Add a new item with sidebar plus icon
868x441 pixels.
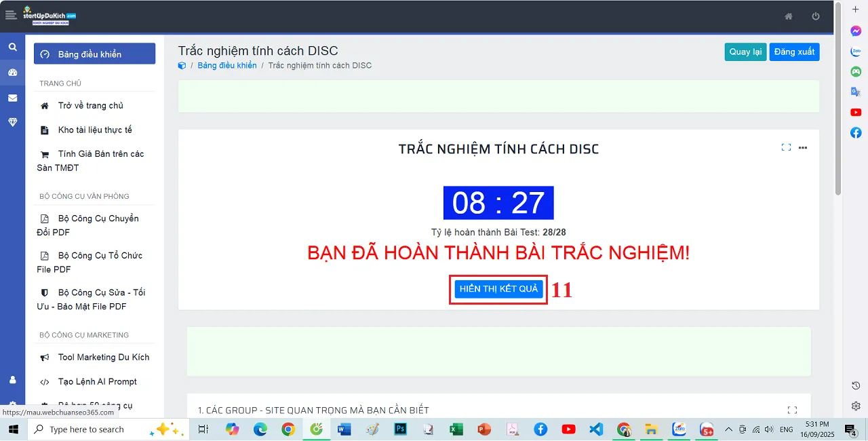coord(856,9)
